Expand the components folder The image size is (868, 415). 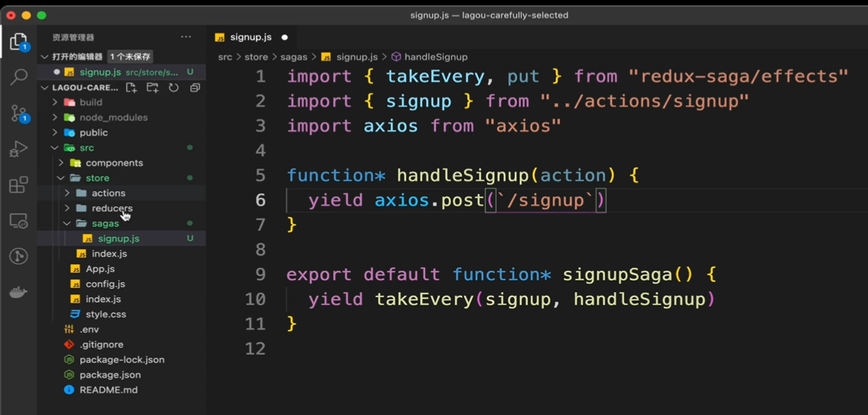click(61, 162)
